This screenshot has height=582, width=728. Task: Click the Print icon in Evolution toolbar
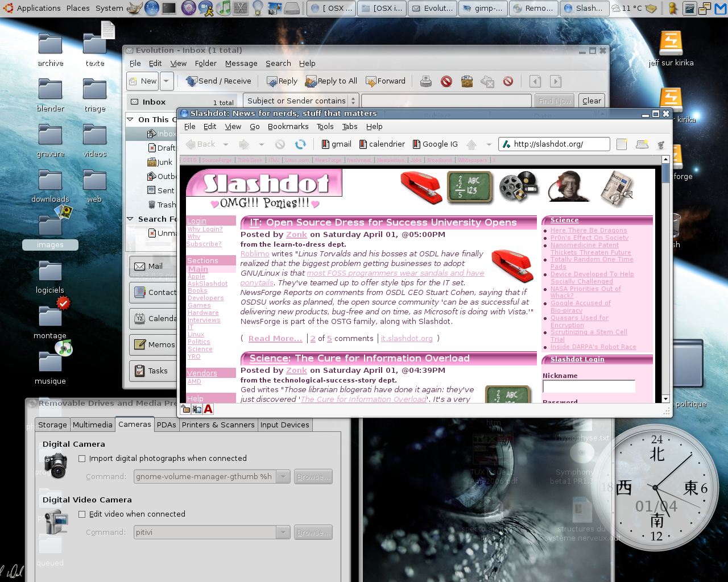click(x=425, y=81)
